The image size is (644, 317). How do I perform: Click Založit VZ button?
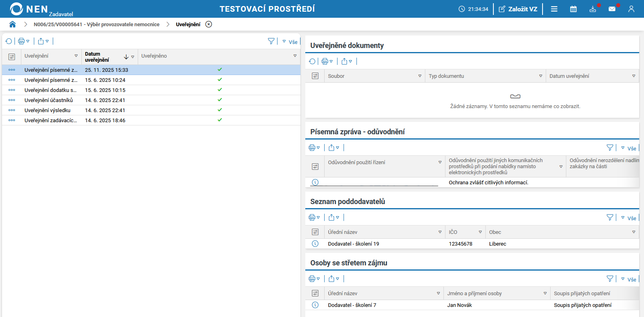coord(518,9)
